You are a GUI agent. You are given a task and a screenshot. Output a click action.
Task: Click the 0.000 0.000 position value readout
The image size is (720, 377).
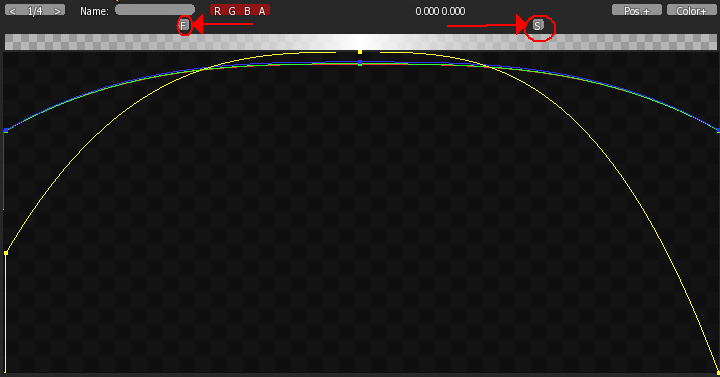[440, 11]
